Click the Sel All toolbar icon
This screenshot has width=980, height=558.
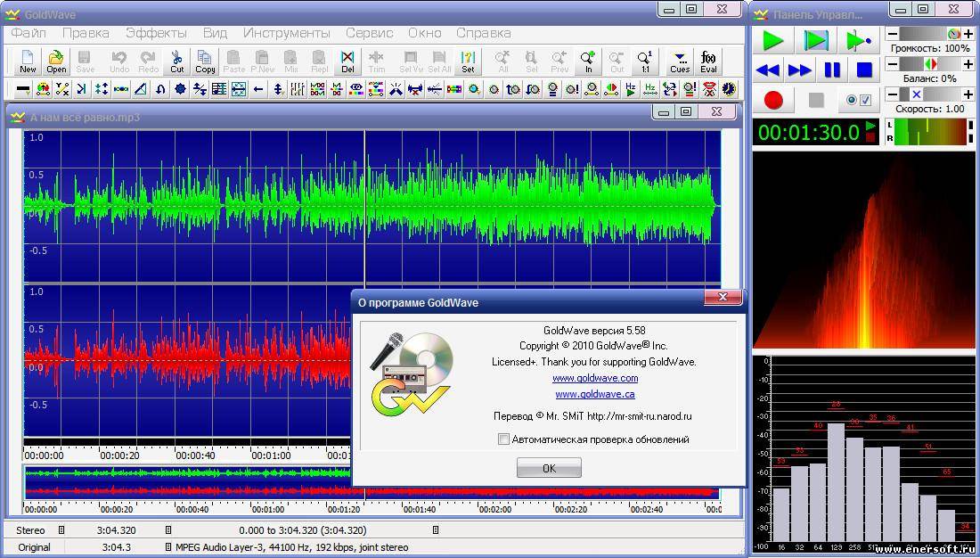click(439, 62)
